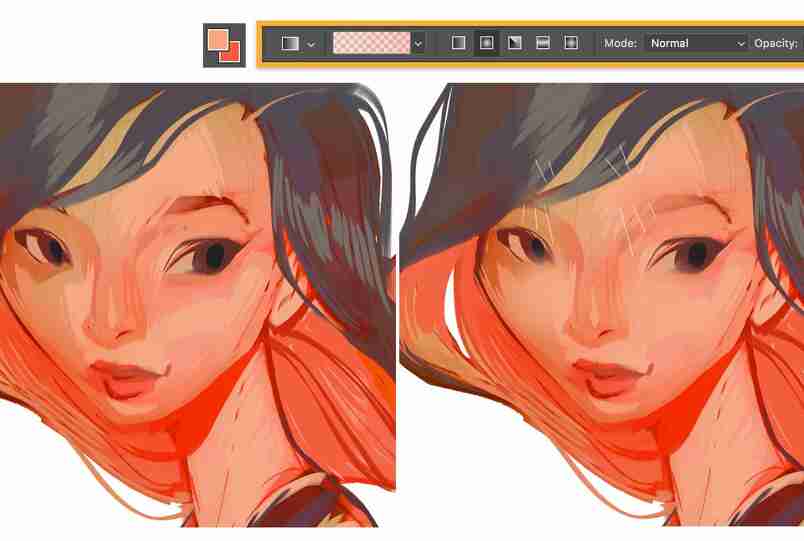Click the left portrait illustration
The height and width of the screenshot is (541, 804).
[197, 305]
